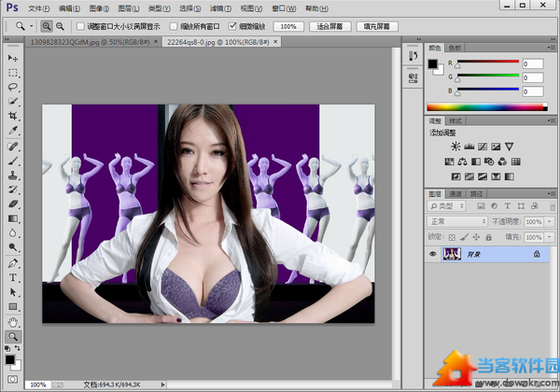Click the 填充屏幕 button
The image size is (560, 392).
[x=378, y=26]
